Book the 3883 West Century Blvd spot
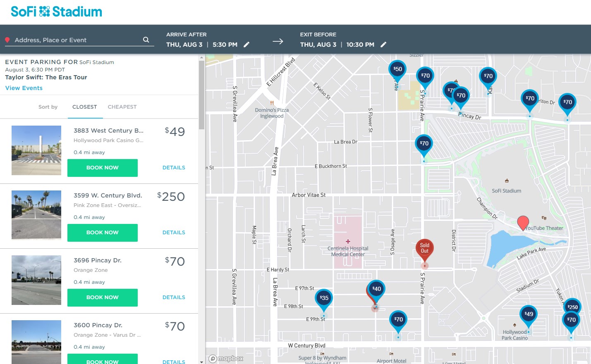The width and height of the screenshot is (591, 364). (103, 168)
